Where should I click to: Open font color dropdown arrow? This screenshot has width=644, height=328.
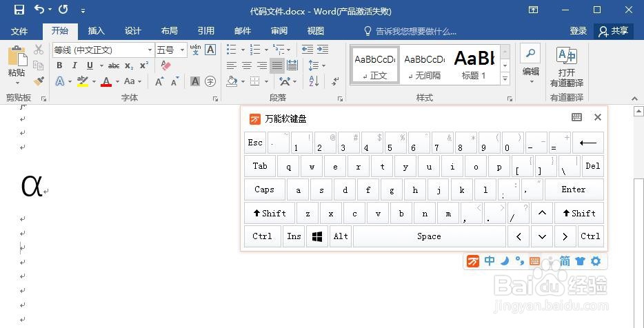(117, 82)
